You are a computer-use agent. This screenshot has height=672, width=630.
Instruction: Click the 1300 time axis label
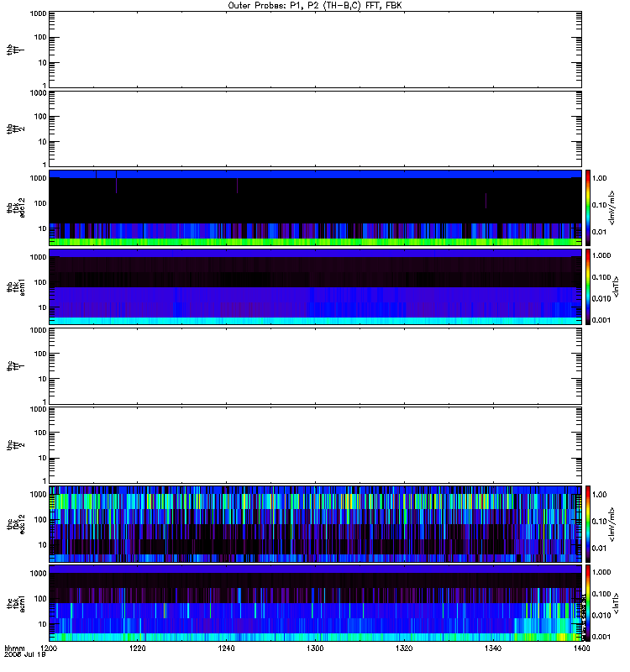coord(315,648)
